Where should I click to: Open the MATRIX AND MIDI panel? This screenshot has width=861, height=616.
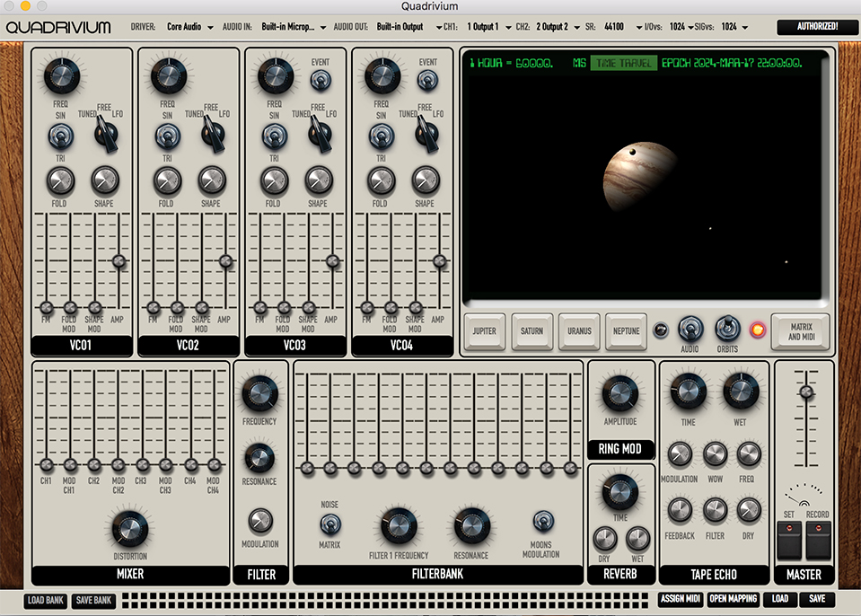(x=801, y=331)
